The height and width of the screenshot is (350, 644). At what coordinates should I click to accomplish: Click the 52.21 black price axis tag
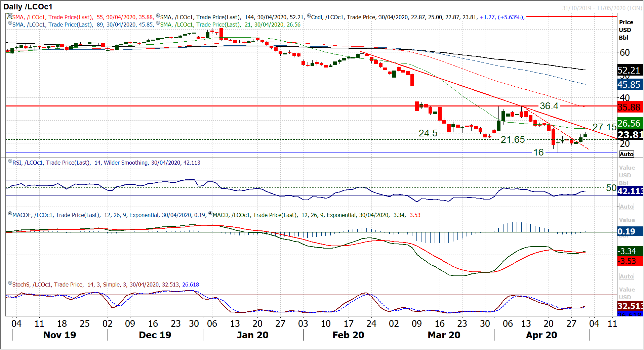tap(630, 70)
